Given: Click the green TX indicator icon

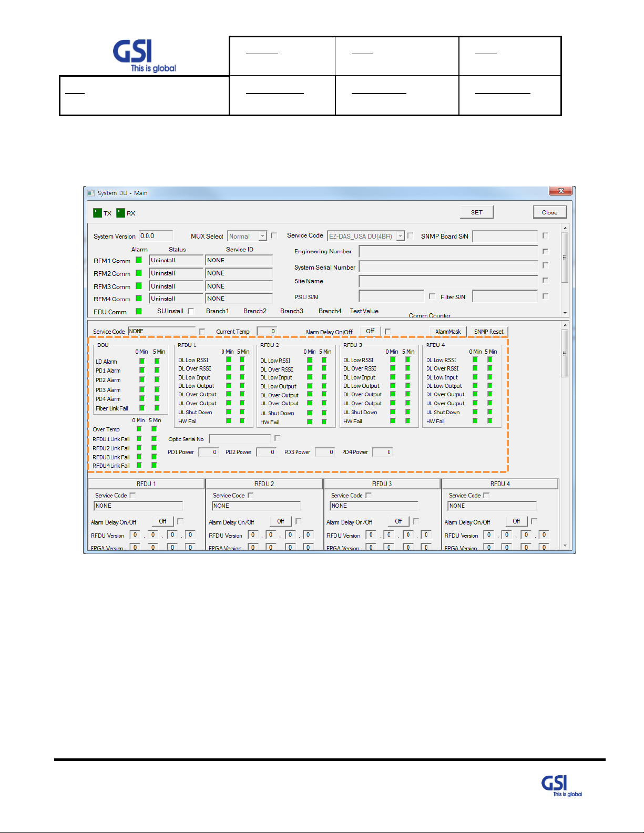Looking at the screenshot, I should point(97,213).
